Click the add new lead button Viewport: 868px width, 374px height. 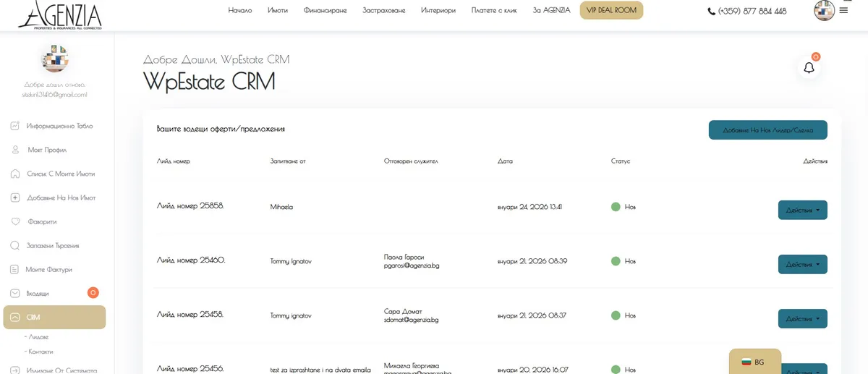coord(767,130)
